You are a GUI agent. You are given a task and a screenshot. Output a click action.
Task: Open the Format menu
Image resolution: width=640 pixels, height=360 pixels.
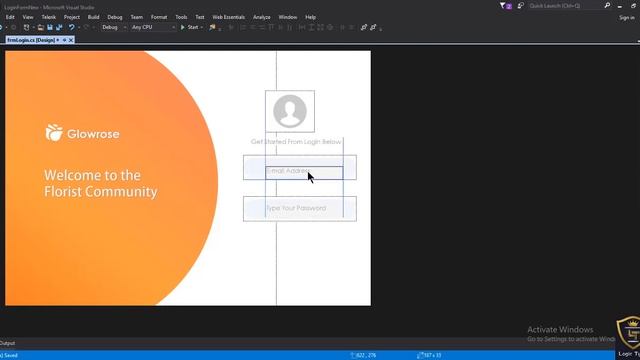[x=159, y=17]
